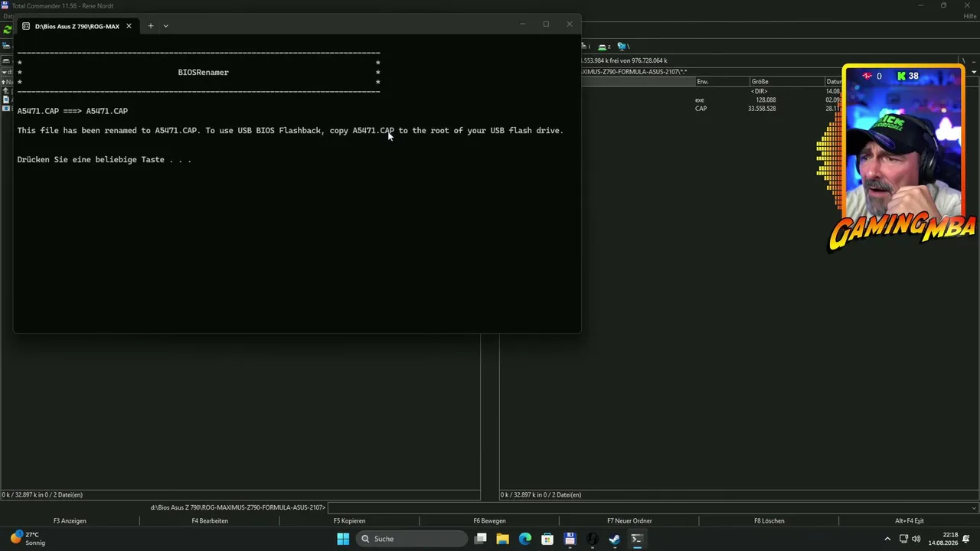This screenshot has width=980, height=551.
Task: Click the Total Commander title bar icon
Action: pos(5,6)
